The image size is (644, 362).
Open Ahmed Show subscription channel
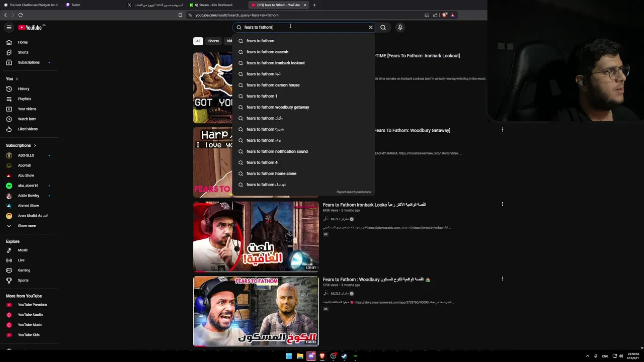[29, 206]
